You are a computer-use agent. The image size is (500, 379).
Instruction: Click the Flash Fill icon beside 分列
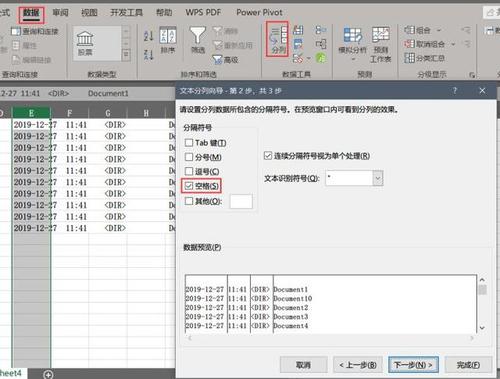tap(298, 30)
